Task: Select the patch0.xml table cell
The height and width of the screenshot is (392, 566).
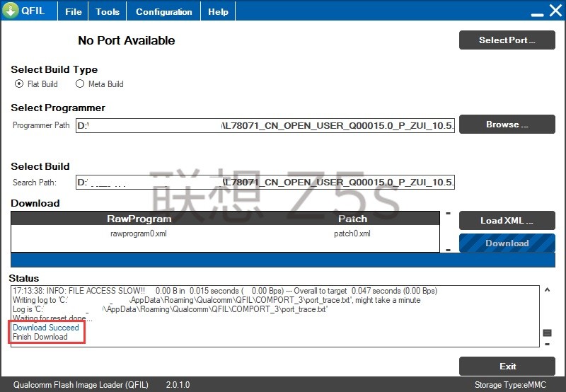Action: 352,234
